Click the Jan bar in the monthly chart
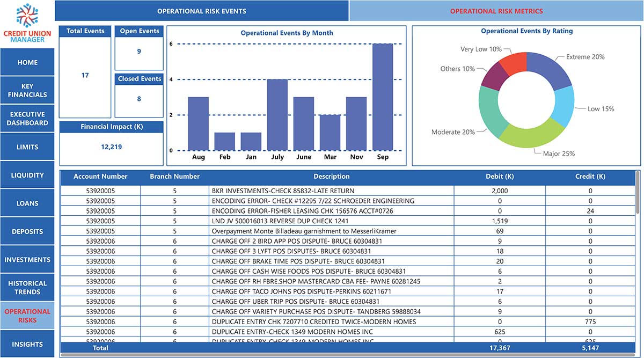 (251, 142)
